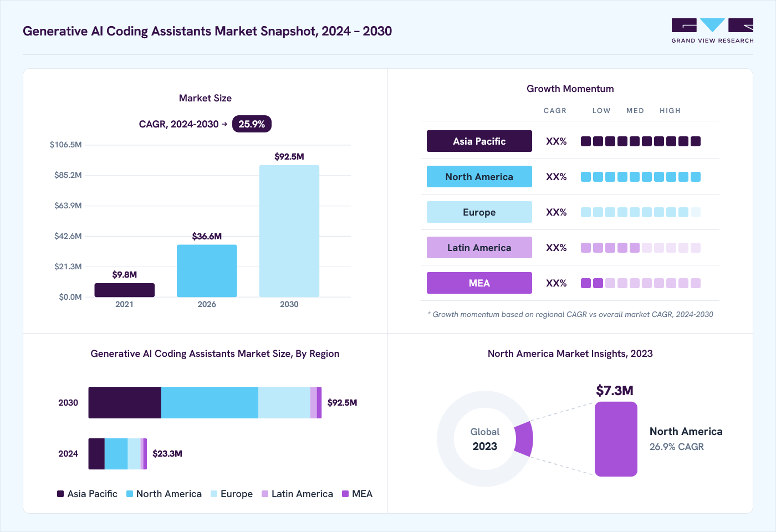Select the North America region label
The image size is (776, 532).
click(479, 177)
